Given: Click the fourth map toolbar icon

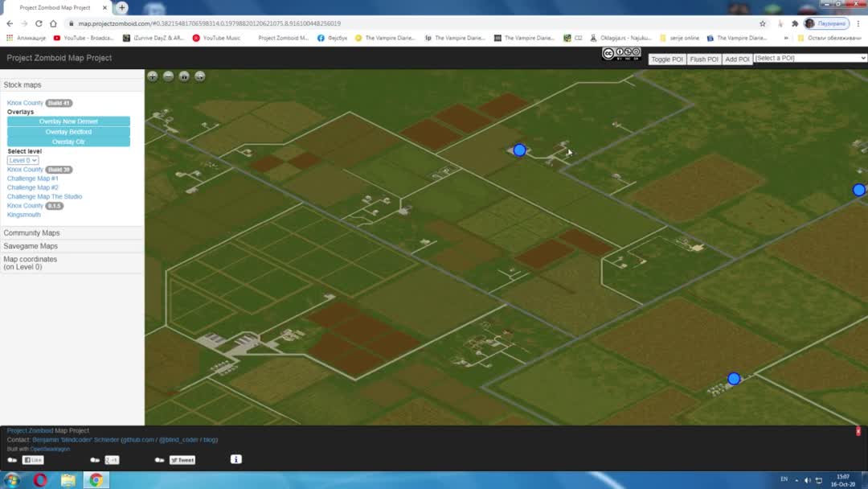Looking at the screenshot, I should pos(200,76).
